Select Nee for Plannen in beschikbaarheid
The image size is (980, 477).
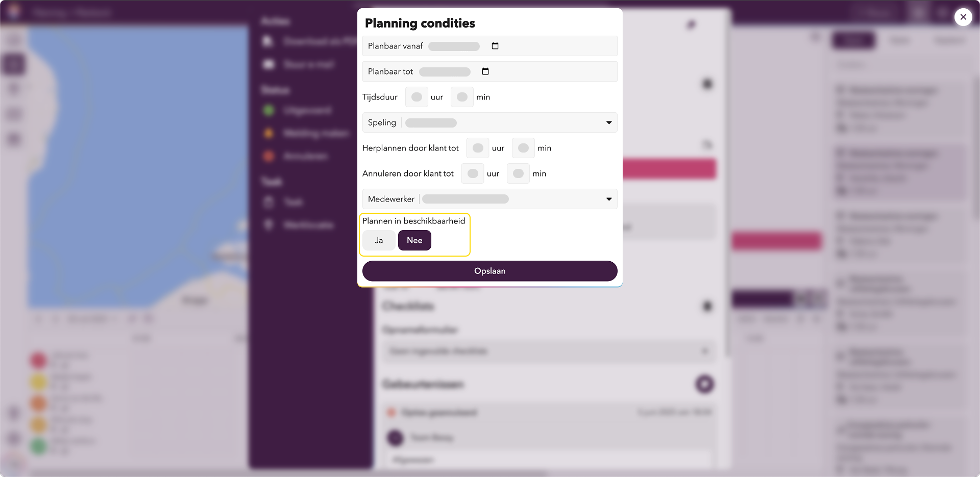[x=414, y=240]
